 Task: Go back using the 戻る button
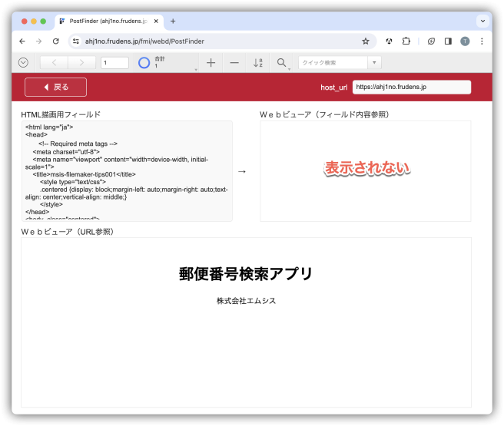[x=55, y=87]
